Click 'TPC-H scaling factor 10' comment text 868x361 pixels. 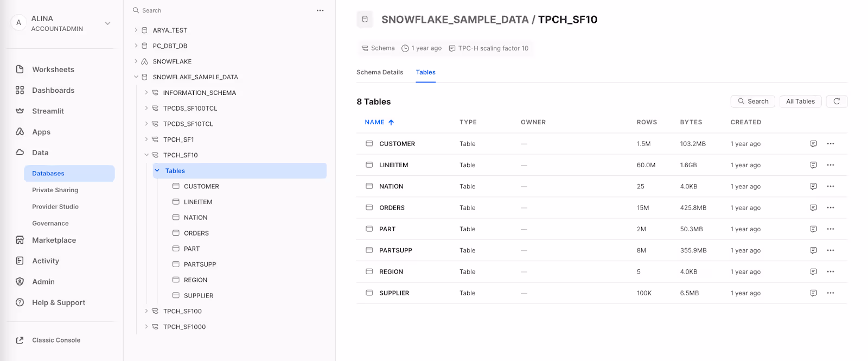pyautogui.click(x=493, y=48)
